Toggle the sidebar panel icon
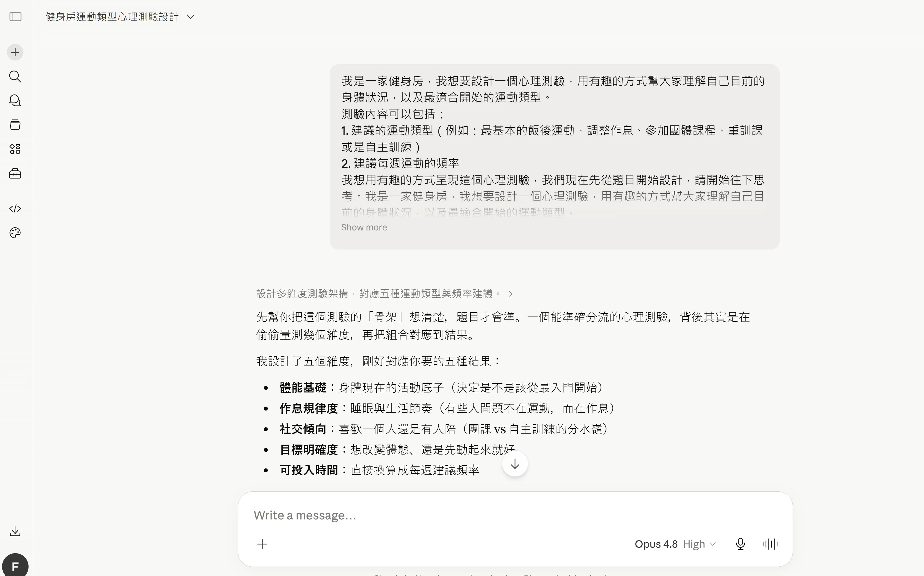 tap(15, 17)
